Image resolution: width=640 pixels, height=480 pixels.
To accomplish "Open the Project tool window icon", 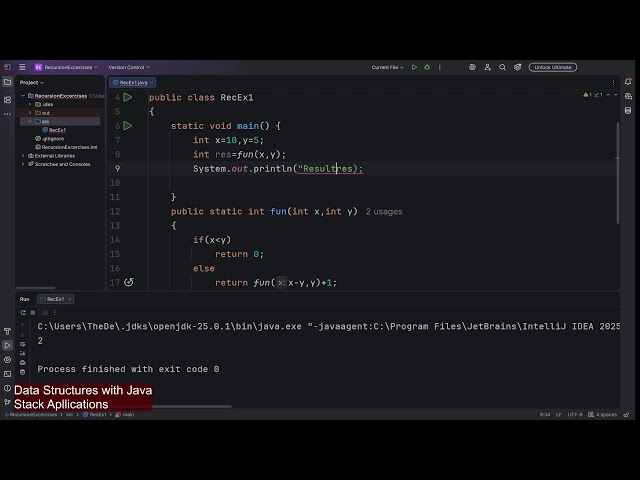I will tap(7, 82).
